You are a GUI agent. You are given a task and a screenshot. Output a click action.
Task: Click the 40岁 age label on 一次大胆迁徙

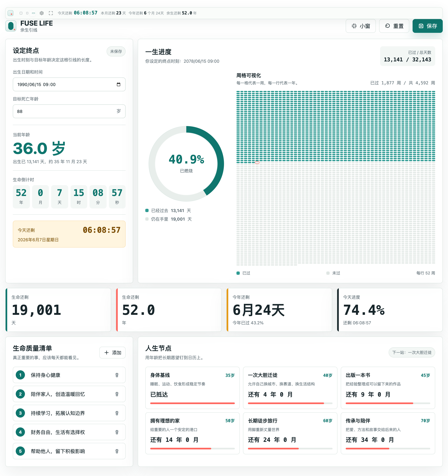pos(328,375)
